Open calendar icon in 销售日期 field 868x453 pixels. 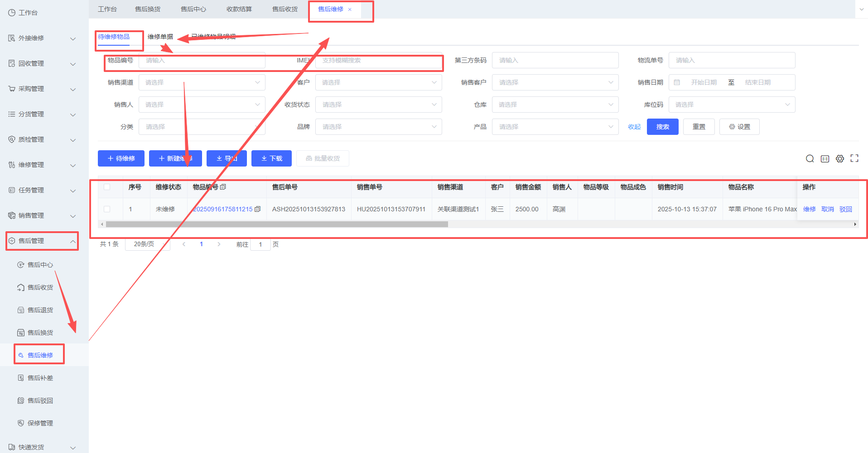[677, 82]
